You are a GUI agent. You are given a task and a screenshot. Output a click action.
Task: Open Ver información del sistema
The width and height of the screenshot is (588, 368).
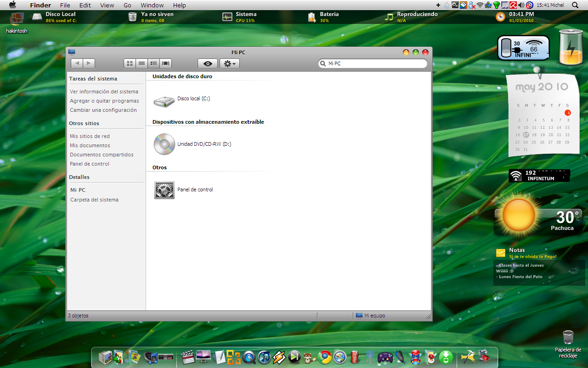[x=104, y=92]
